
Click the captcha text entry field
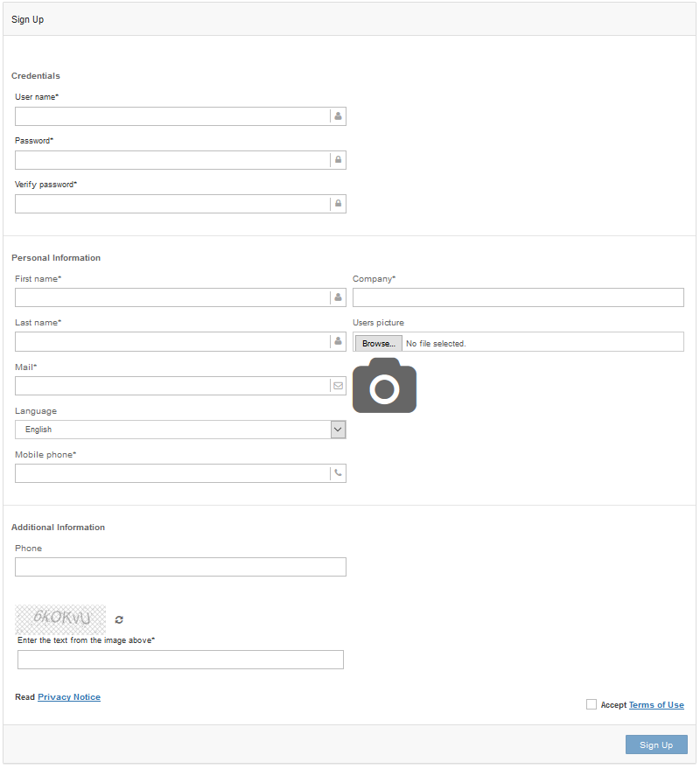[x=180, y=660]
